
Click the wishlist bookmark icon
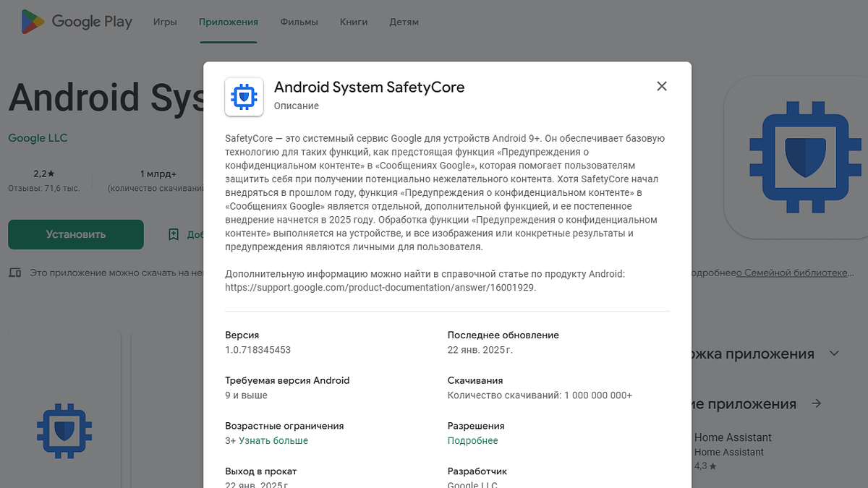click(x=173, y=234)
